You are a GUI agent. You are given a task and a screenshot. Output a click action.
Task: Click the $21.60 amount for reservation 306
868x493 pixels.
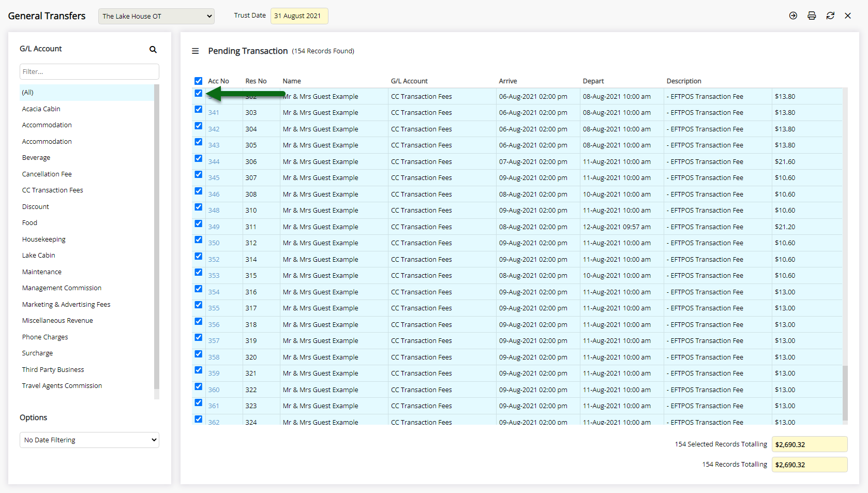pos(785,162)
